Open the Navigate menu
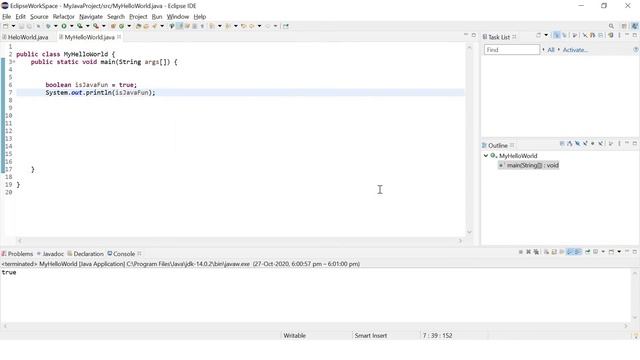Image resolution: width=640 pixels, height=360 pixels. tap(91, 17)
